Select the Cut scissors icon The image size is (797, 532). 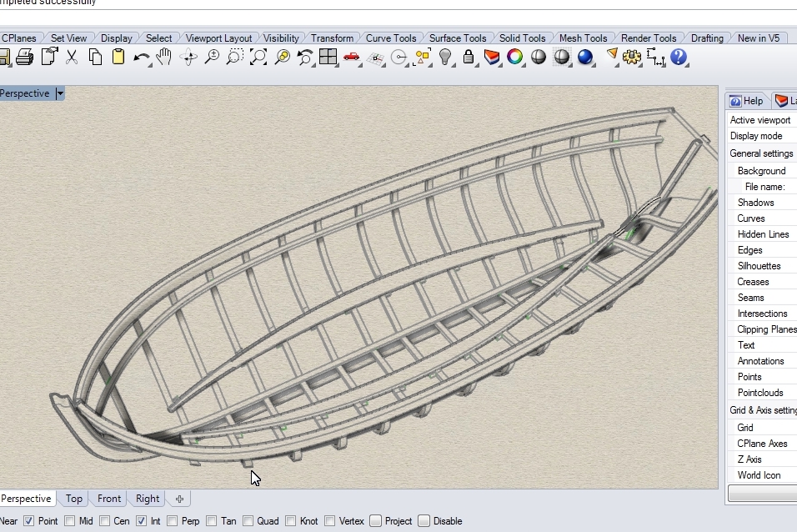(72, 57)
